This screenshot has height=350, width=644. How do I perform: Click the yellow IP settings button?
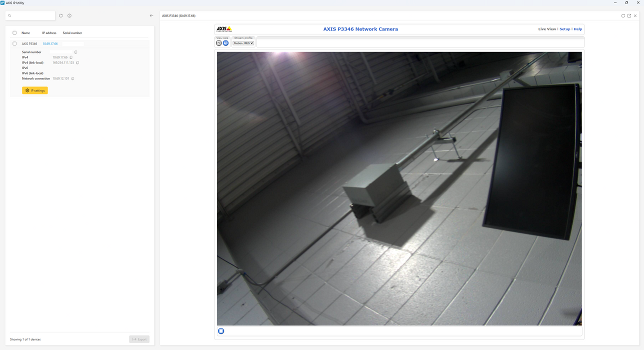[x=35, y=90]
